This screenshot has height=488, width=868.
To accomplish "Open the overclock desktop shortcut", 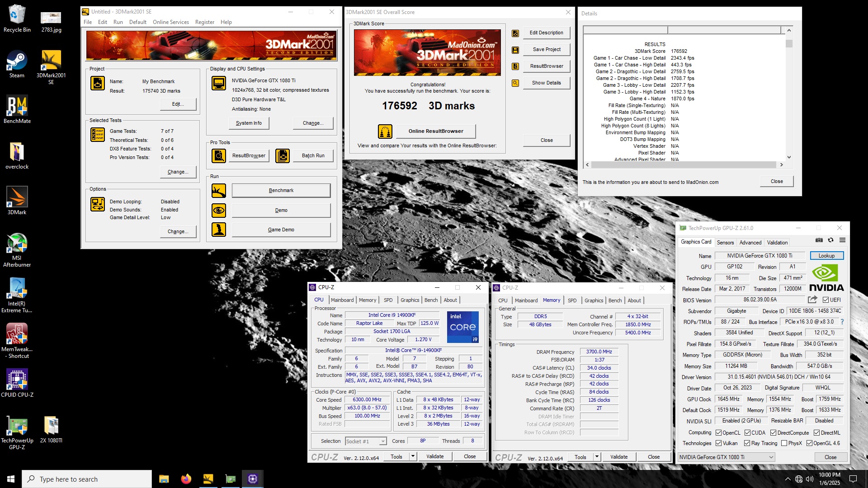I will [17, 155].
